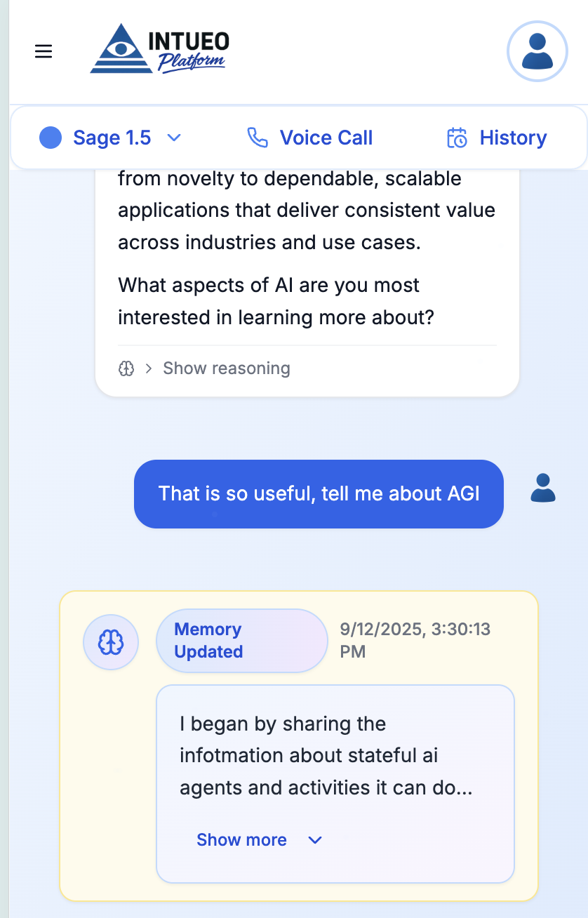Screen dimensions: 588x918
Task: Click the brain icon beside Memory Updated
Action: [x=110, y=641]
